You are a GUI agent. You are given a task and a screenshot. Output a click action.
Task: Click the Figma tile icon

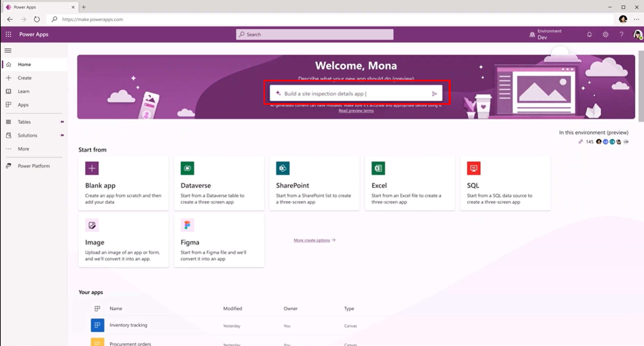(187, 225)
